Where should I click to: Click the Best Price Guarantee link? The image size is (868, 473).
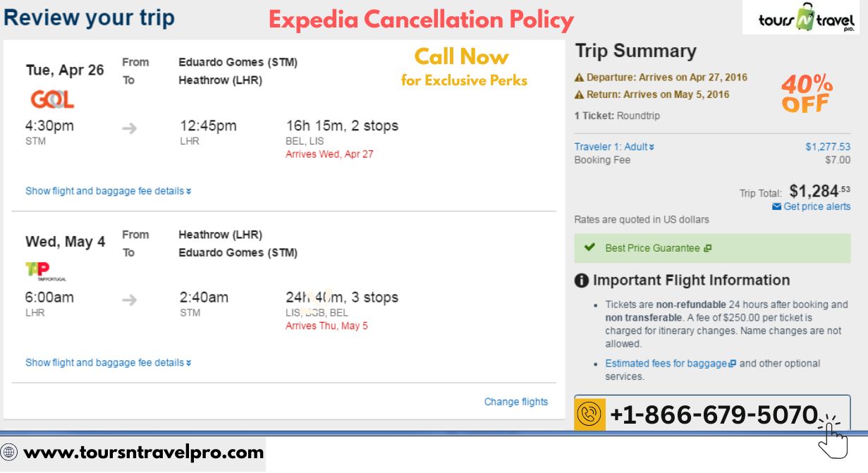coord(653,248)
